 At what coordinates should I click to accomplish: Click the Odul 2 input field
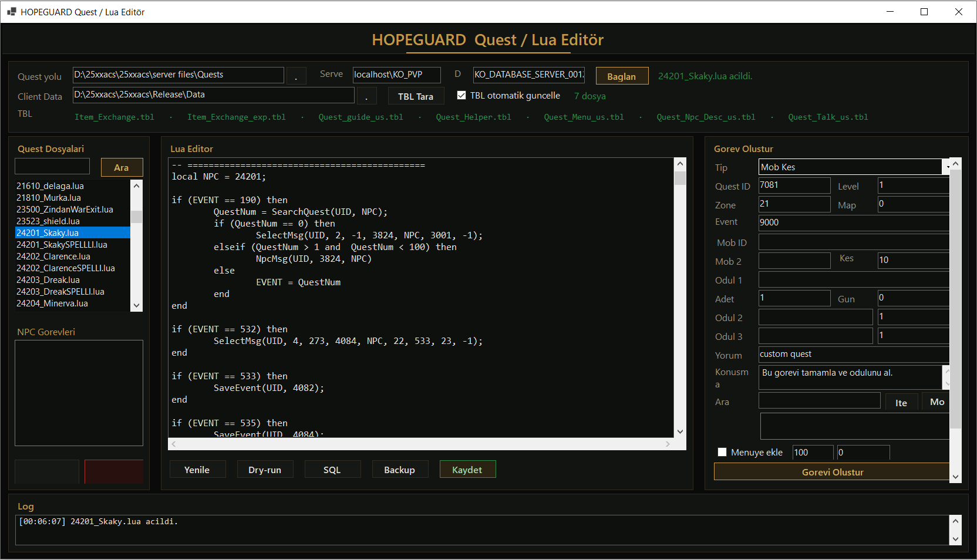816,317
